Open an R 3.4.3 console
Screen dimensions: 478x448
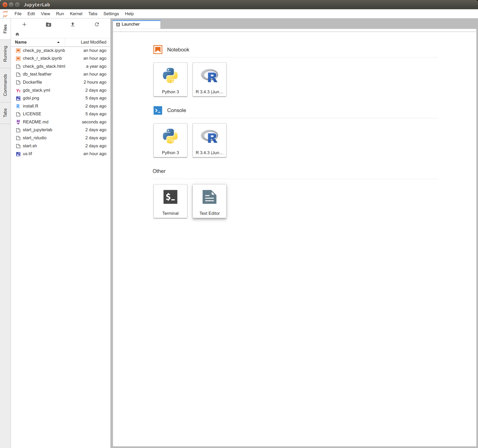(209, 140)
